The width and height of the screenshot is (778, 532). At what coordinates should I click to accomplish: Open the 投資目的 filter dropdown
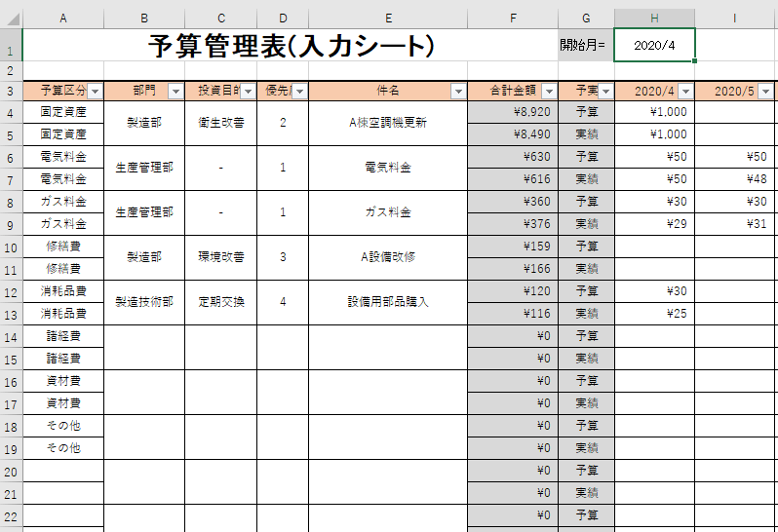[x=248, y=92]
